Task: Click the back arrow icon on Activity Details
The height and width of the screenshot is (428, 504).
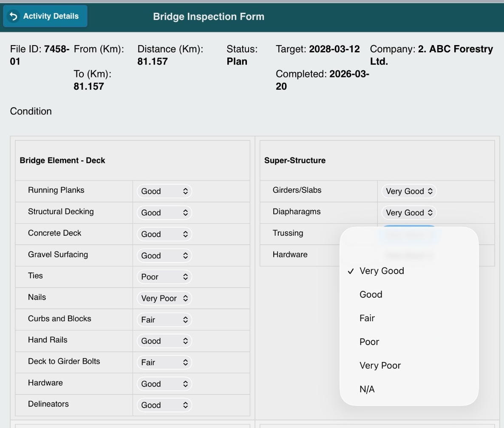Action: (14, 16)
